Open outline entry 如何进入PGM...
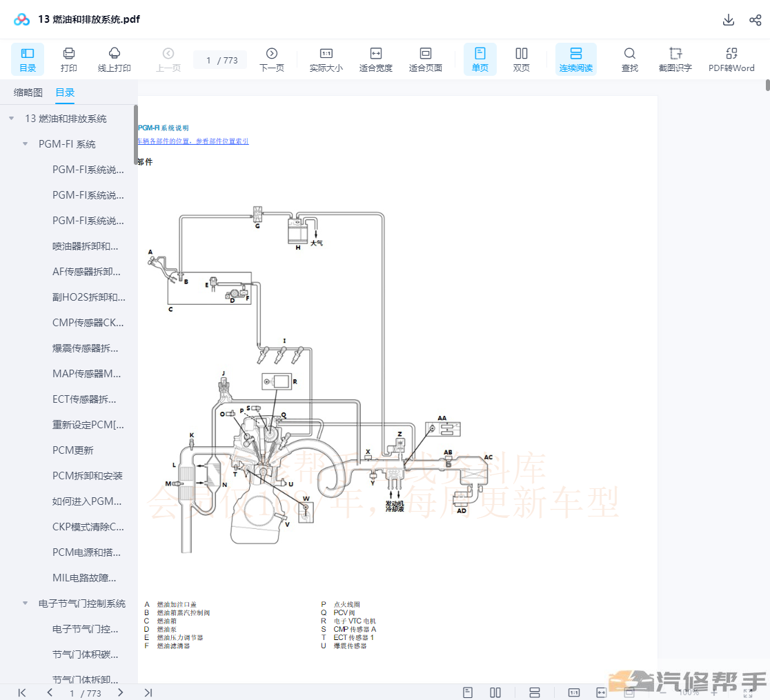 point(87,501)
